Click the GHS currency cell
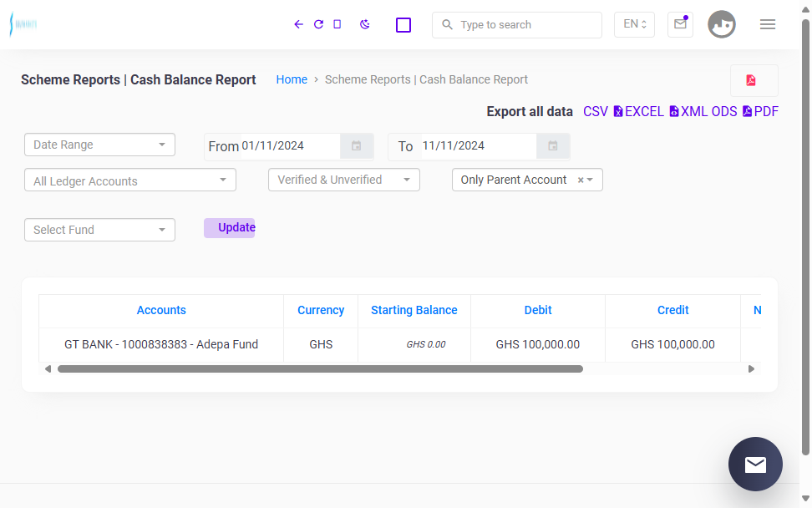This screenshot has width=812, height=508. 321,344
